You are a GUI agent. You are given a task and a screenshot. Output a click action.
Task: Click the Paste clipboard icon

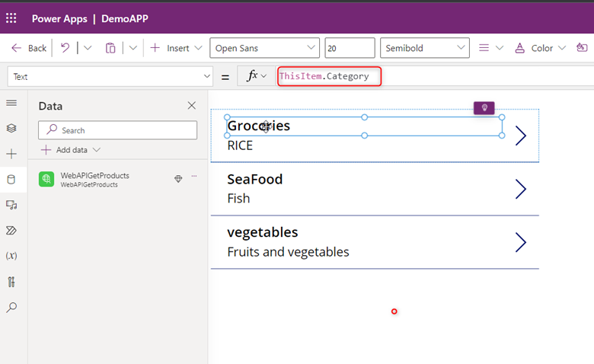coord(110,48)
